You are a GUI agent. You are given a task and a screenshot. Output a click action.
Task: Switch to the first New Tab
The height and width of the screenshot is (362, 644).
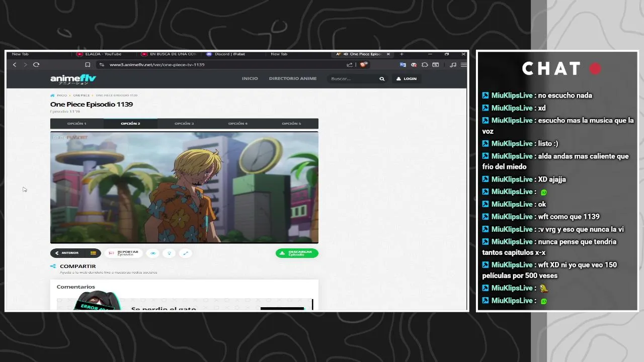point(20,54)
